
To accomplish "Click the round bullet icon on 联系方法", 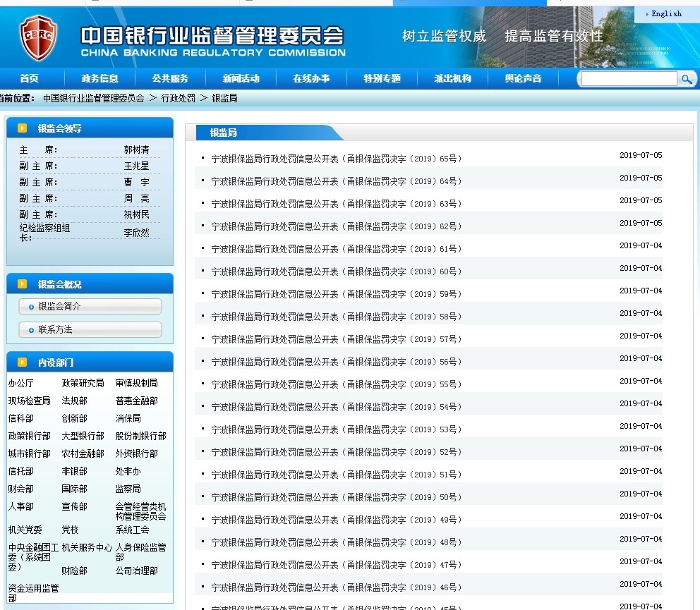I will pyautogui.click(x=31, y=330).
